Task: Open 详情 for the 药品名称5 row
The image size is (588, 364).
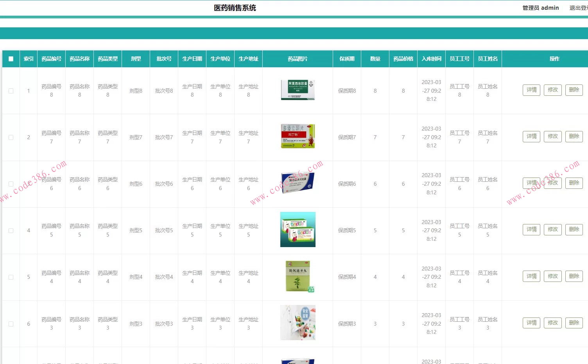Action: click(x=531, y=229)
